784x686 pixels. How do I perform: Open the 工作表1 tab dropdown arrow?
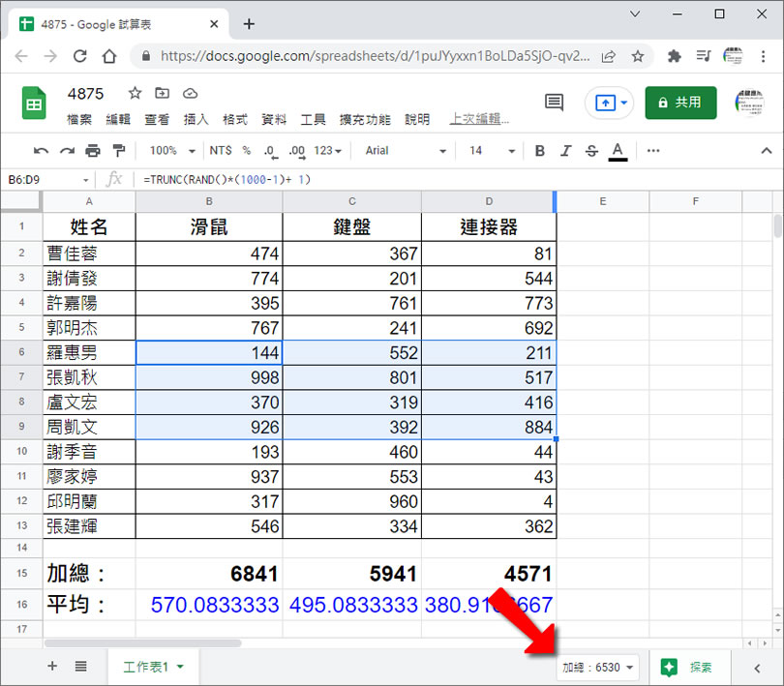pyautogui.click(x=180, y=667)
